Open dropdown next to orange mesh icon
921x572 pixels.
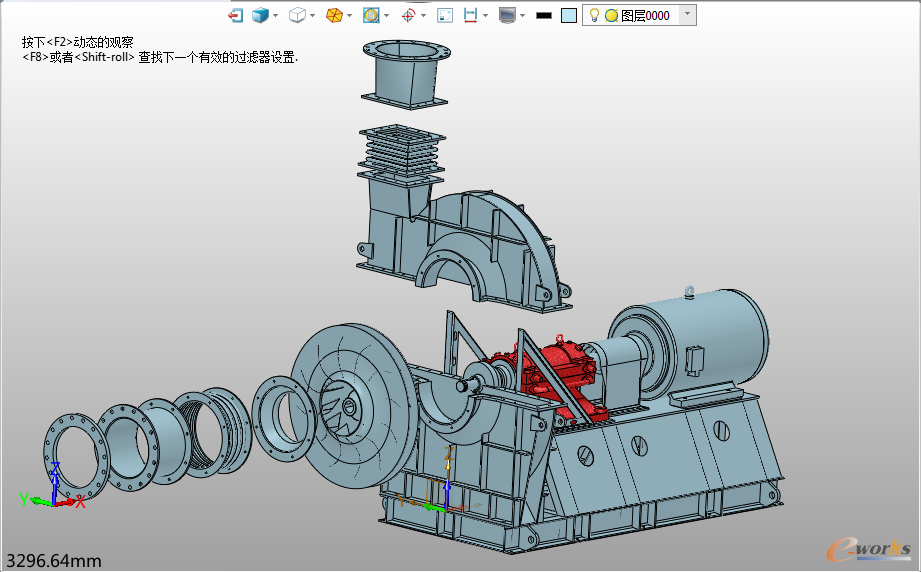tap(349, 16)
